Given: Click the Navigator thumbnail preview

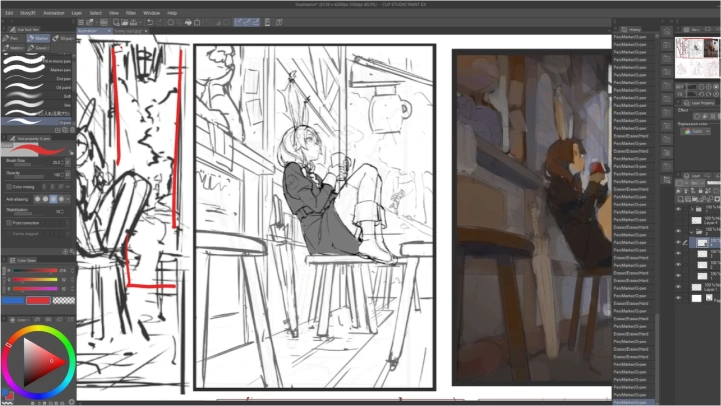Looking at the screenshot, I should coord(697,57).
